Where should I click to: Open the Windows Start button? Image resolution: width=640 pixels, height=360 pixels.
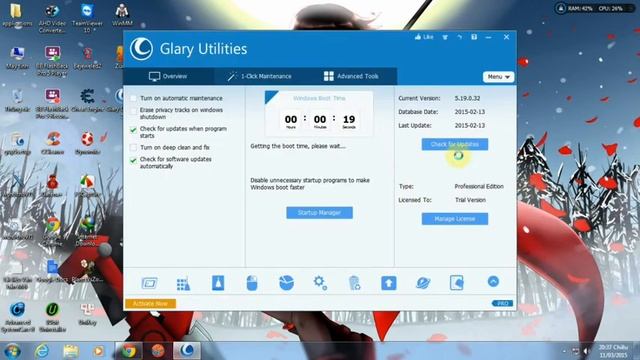(12, 351)
